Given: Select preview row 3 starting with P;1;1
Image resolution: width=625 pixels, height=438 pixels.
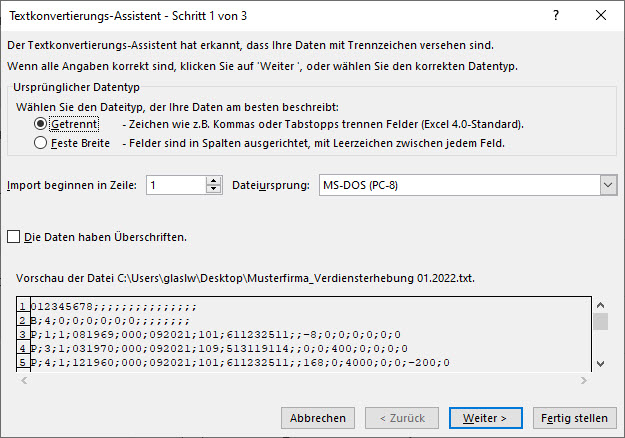Looking at the screenshot, I should click(216, 334).
